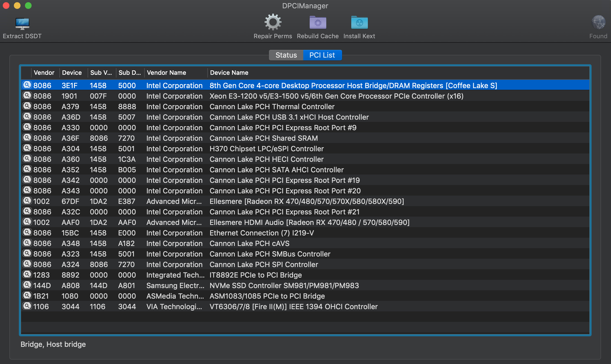Viewport: 611px width, 364px height.
Task: Click the lookup icon for SATA AHCI row
Action: pyautogui.click(x=27, y=169)
